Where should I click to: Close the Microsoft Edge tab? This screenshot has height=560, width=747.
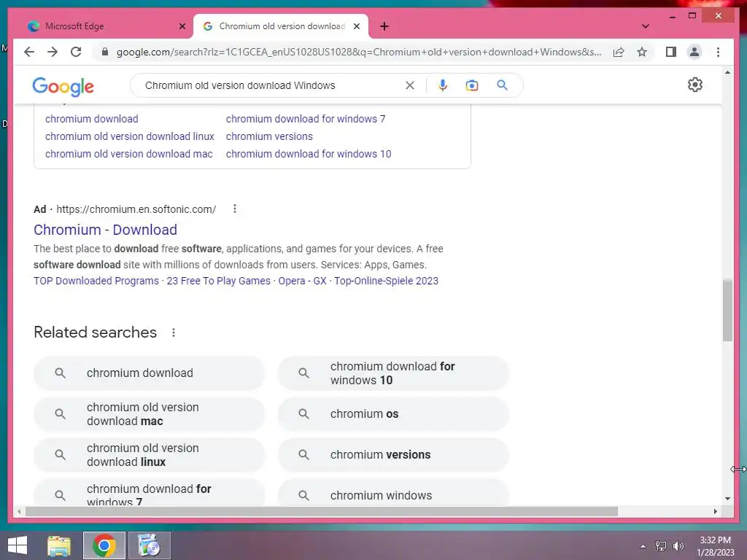[x=182, y=26]
